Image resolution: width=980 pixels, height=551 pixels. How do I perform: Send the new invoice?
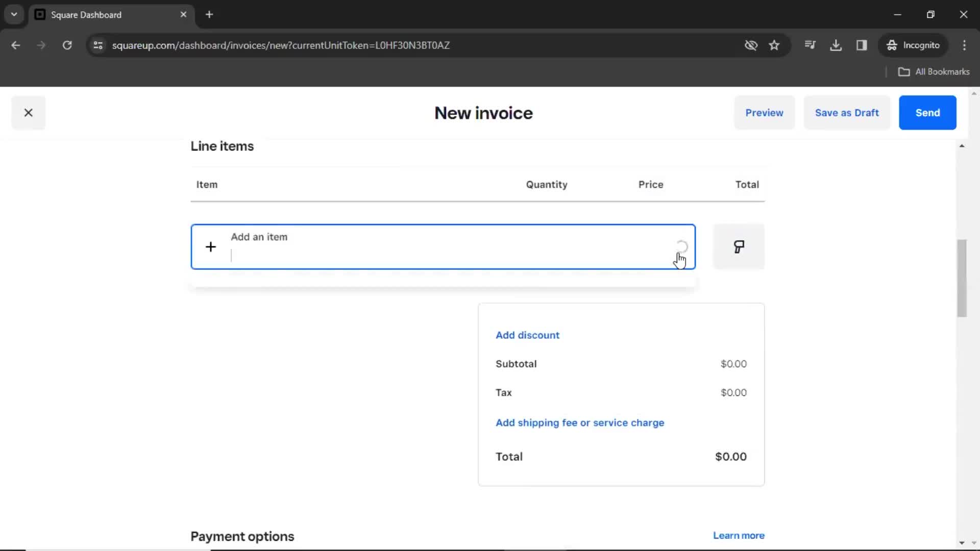(x=927, y=113)
